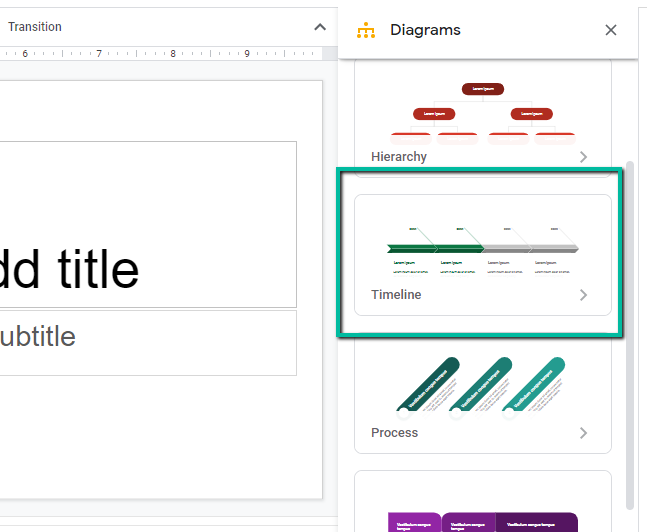Select the Hierarchy org-chart preview image
The width and height of the screenshot is (647, 532).
[483, 112]
